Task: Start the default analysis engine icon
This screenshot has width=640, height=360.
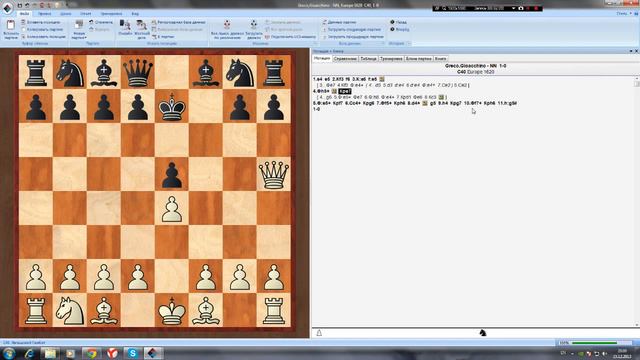Action: (227, 29)
